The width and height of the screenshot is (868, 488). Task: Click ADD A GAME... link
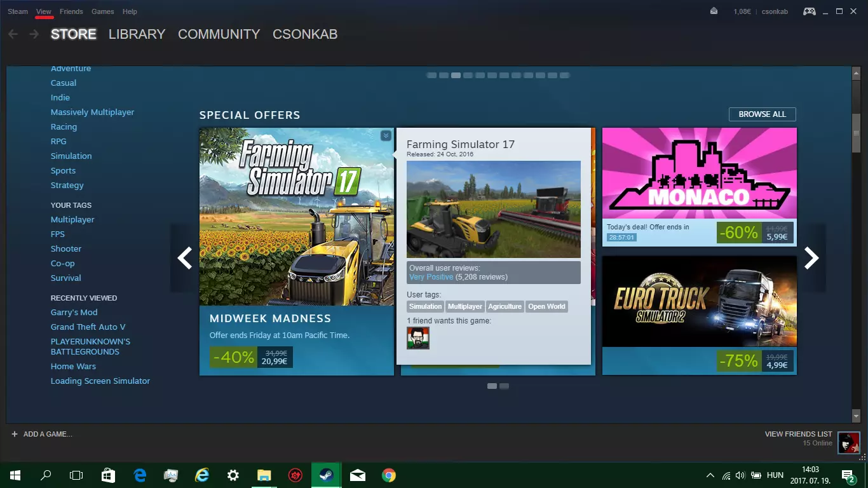pos(48,434)
